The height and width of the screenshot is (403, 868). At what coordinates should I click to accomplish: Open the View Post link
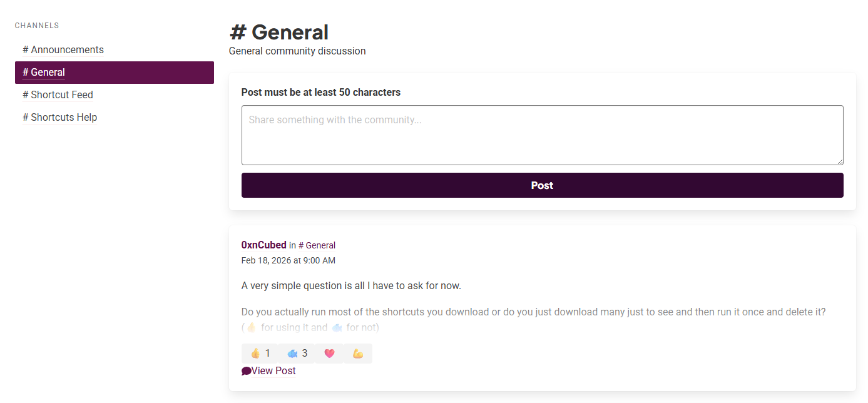[x=273, y=371]
